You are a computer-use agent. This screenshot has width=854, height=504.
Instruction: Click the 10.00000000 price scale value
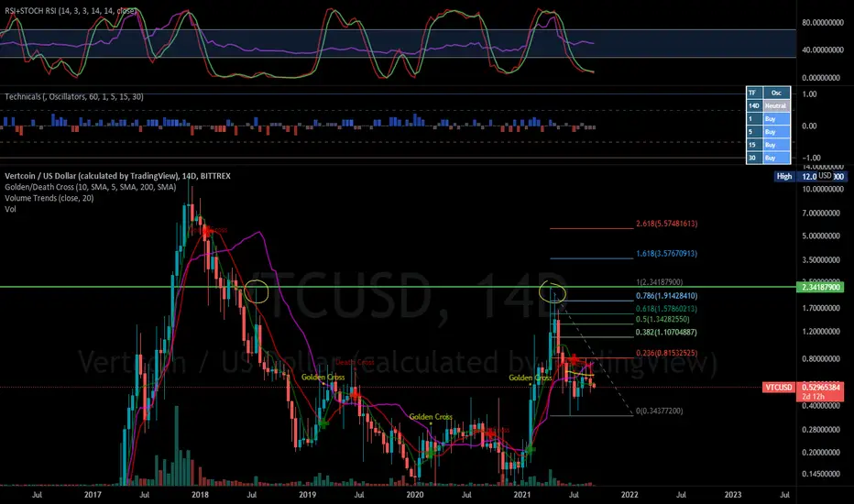821,189
